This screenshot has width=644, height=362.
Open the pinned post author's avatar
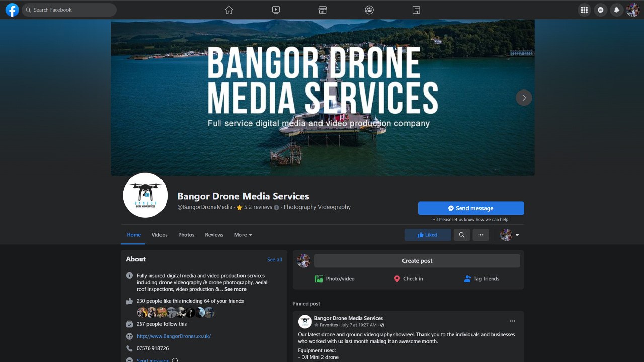305,322
